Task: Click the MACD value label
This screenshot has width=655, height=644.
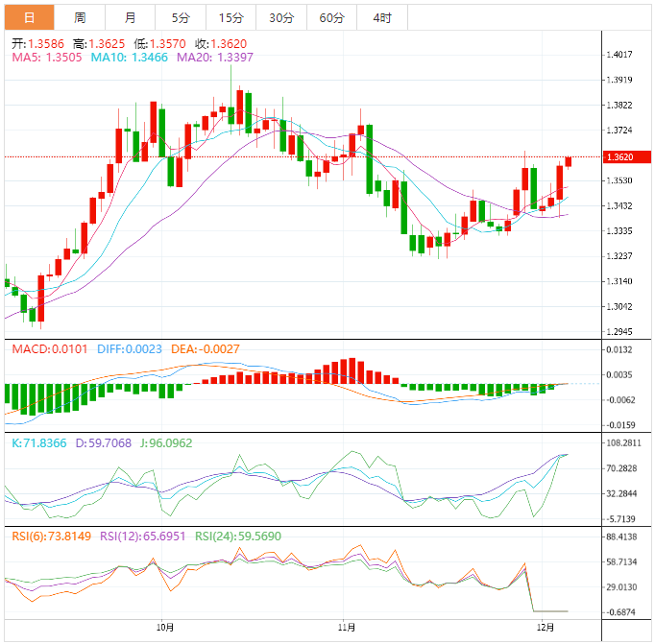Action: click(x=46, y=348)
